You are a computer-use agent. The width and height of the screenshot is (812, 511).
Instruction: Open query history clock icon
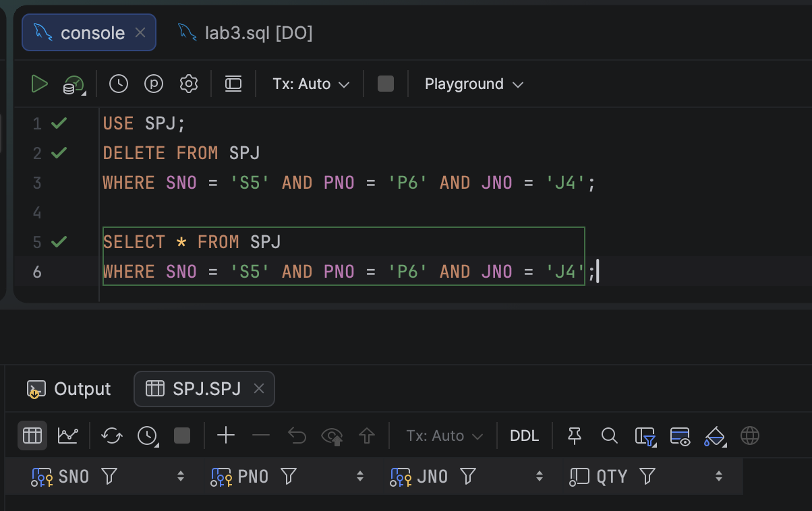tap(119, 84)
